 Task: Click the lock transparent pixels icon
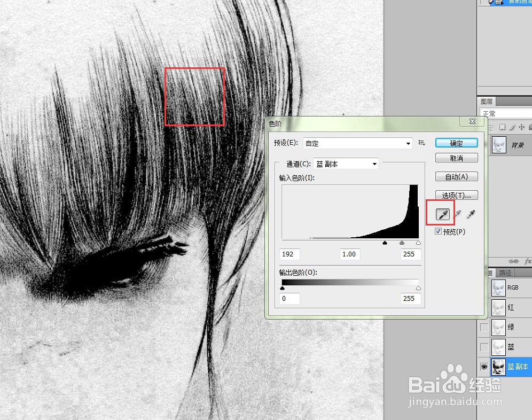(x=503, y=127)
